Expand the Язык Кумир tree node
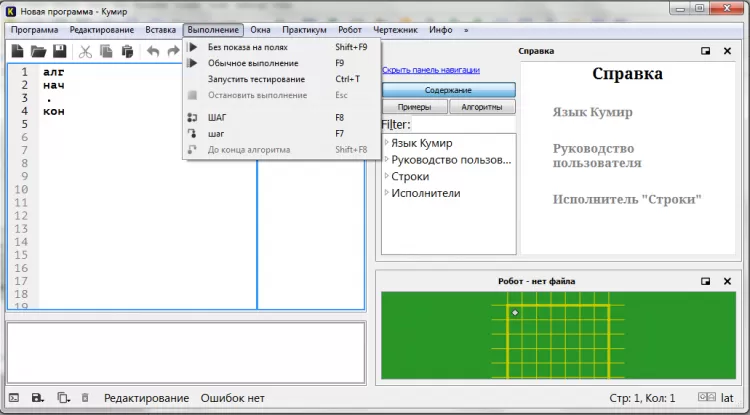Image resolution: width=750 pixels, height=415 pixels. (x=386, y=143)
